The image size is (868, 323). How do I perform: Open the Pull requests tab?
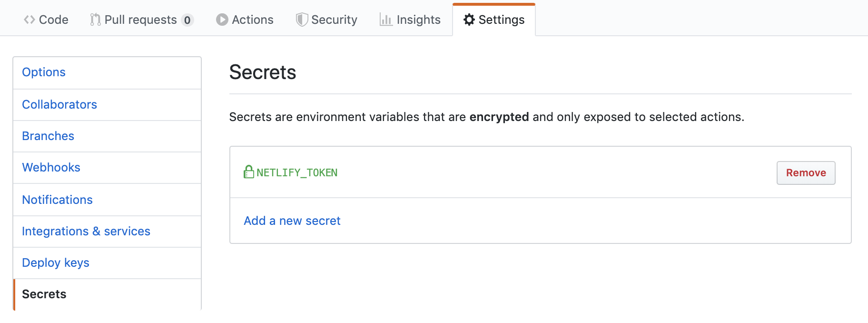tap(141, 20)
